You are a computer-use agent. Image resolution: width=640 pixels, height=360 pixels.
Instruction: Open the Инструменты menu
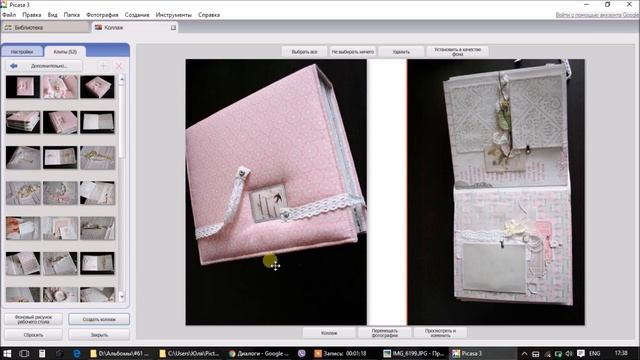(173, 15)
